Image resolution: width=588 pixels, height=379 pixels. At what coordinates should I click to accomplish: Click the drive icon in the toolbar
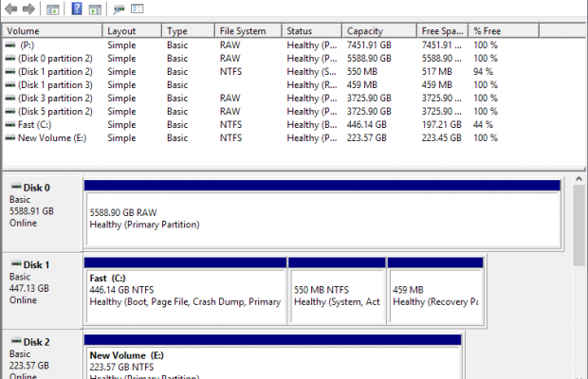pyautogui.click(x=119, y=9)
